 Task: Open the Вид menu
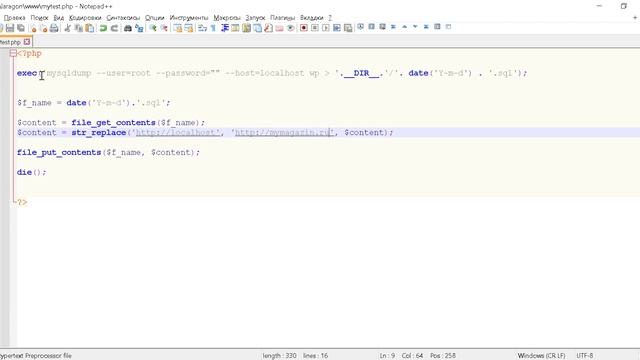click(x=59, y=18)
